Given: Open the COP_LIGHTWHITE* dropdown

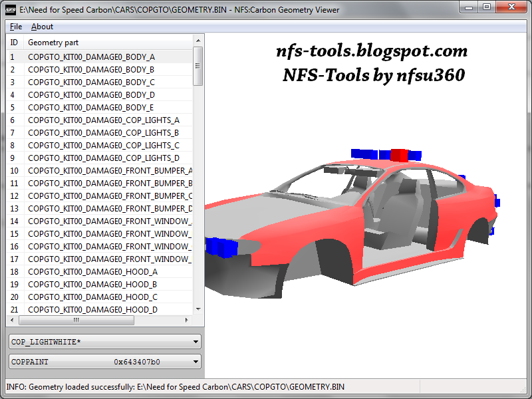Looking at the screenshot, I should (x=105, y=342).
